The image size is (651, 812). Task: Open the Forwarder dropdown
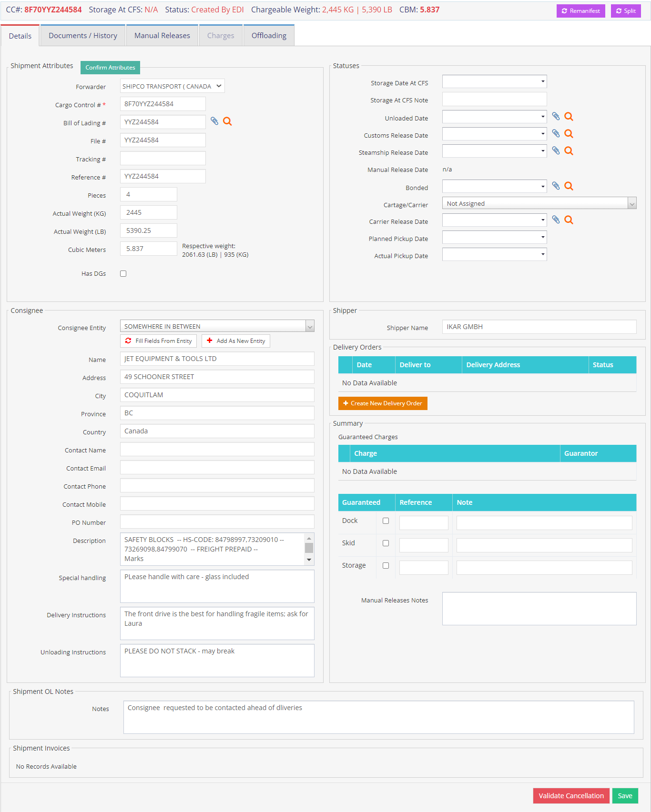[172, 86]
